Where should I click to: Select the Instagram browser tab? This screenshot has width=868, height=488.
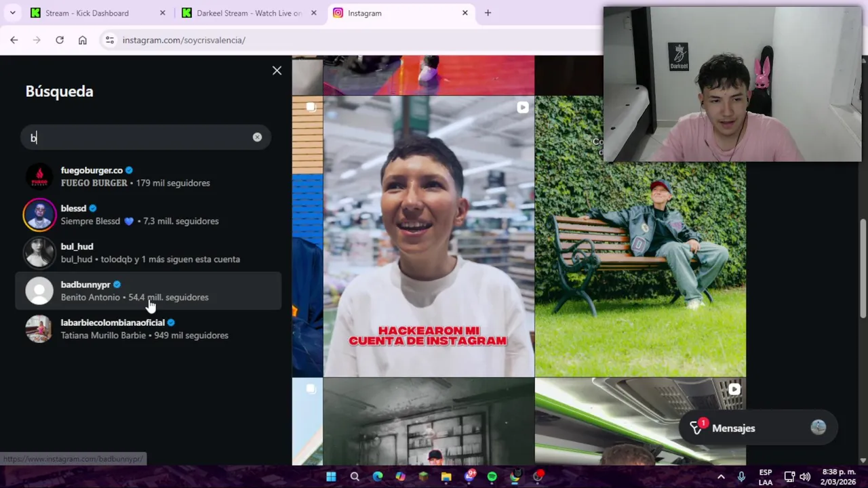(x=401, y=13)
